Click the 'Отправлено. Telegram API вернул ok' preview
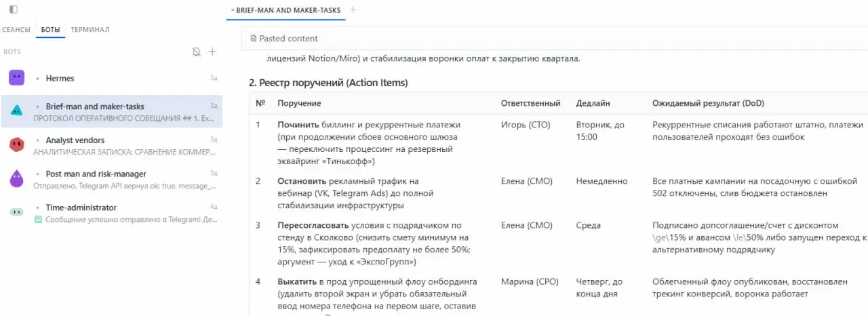868x316 pixels. [125, 185]
